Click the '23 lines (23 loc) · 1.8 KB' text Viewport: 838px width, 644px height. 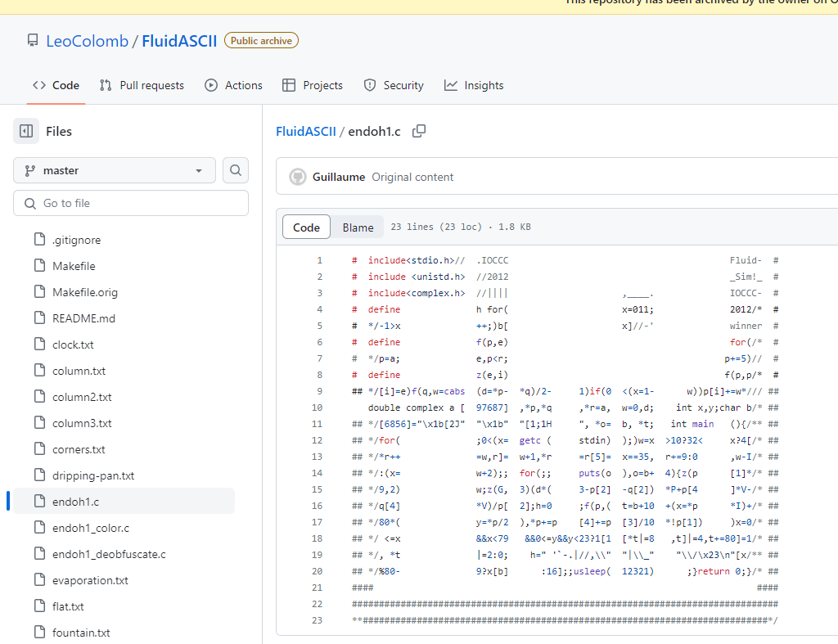461,227
